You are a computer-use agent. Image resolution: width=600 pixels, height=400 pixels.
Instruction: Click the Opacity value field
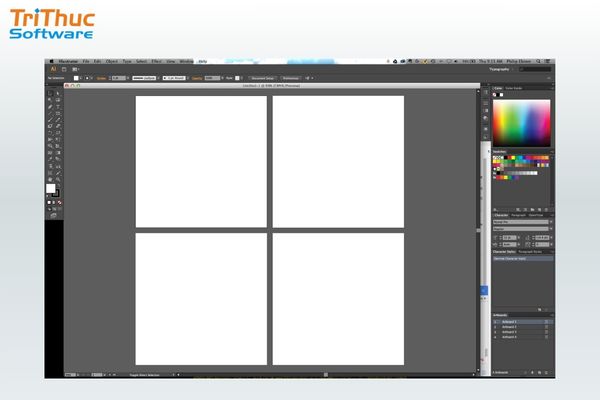pyautogui.click(x=212, y=78)
